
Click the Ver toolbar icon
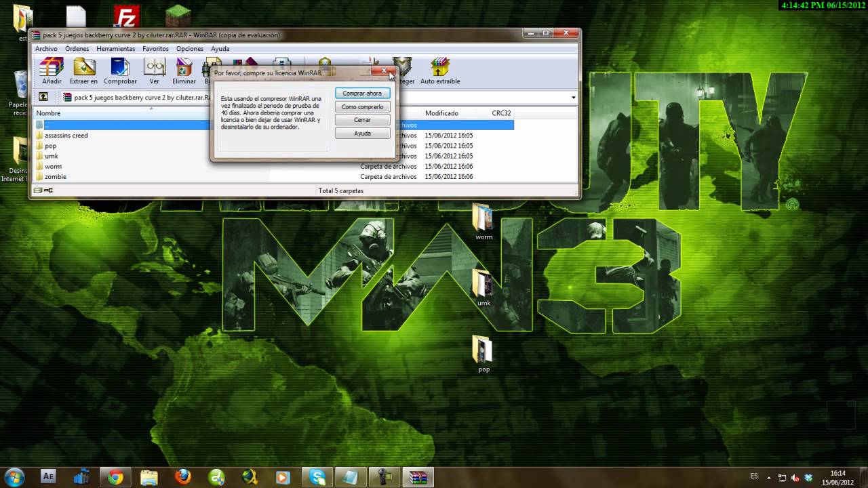[x=155, y=70]
